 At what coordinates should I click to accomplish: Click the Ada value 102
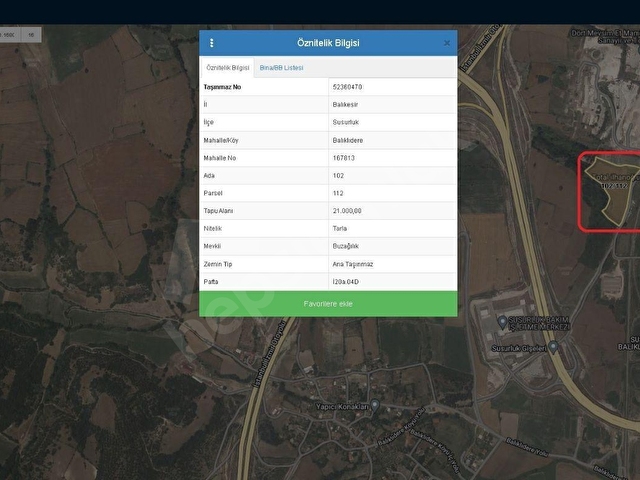(x=338, y=176)
